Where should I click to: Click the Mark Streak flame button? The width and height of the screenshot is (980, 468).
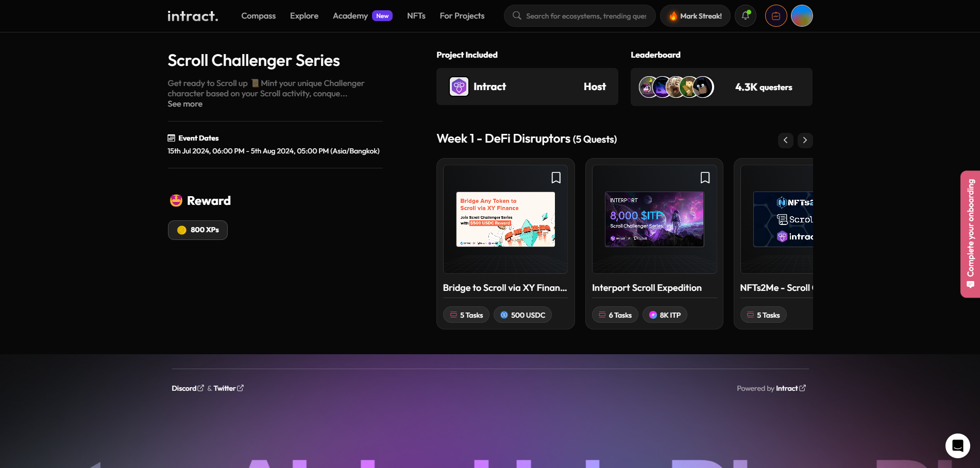695,16
